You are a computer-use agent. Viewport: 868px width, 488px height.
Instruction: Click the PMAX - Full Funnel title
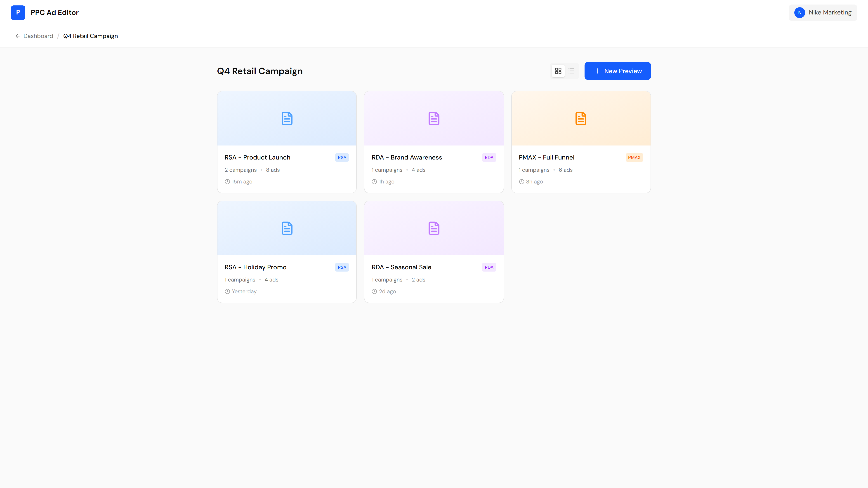(547, 157)
